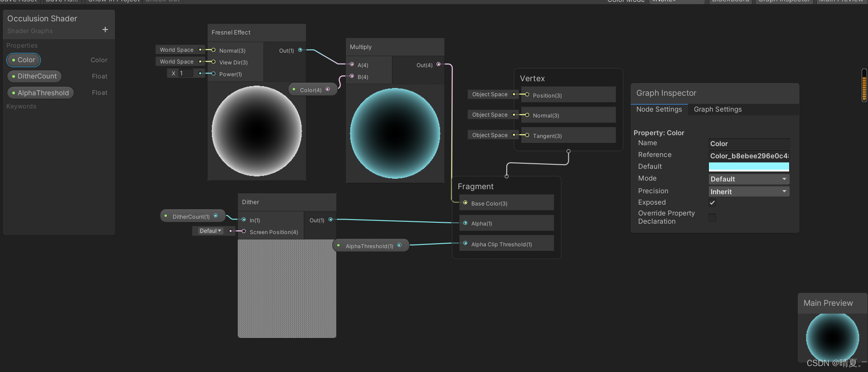Click the Object Space label for Position(3)
Viewport: 868px width, 372px height.
click(x=490, y=94)
